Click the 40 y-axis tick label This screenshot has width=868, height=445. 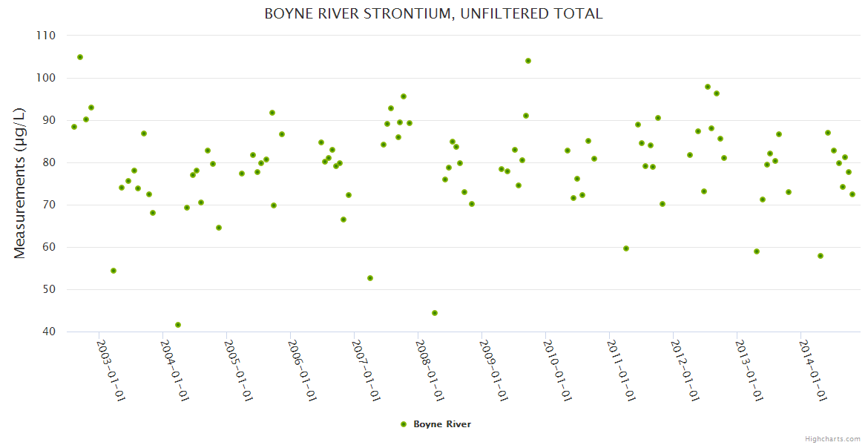pyautogui.click(x=48, y=332)
